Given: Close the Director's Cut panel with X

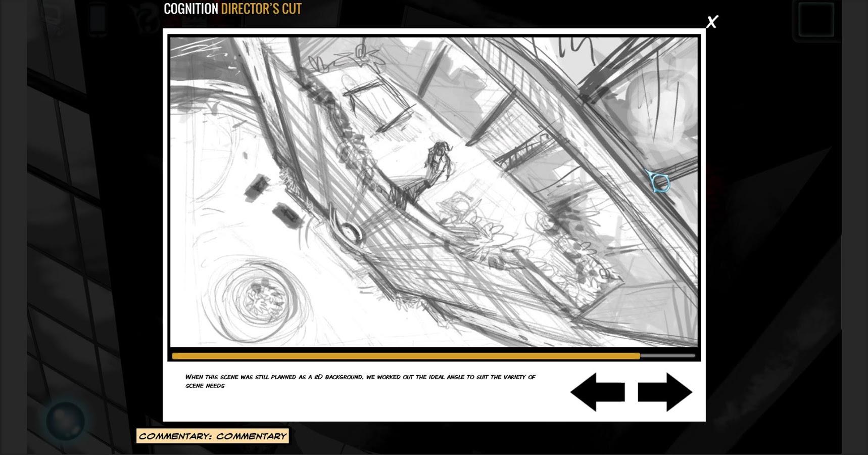Looking at the screenshot, I should click(712, 22).
